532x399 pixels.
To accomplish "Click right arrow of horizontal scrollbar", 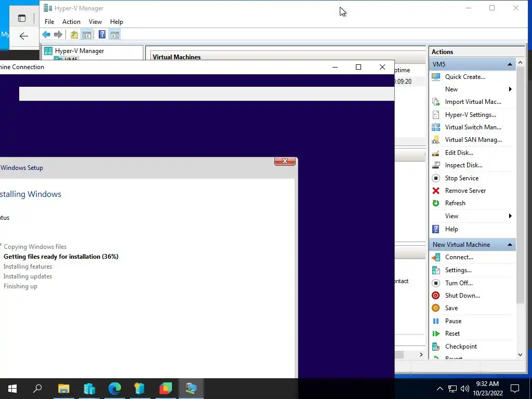I will coord(421,354).
